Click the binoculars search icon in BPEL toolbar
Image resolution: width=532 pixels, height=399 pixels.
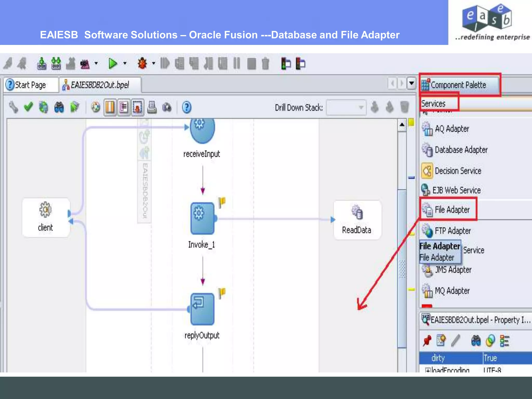click(x=59, y=107)
